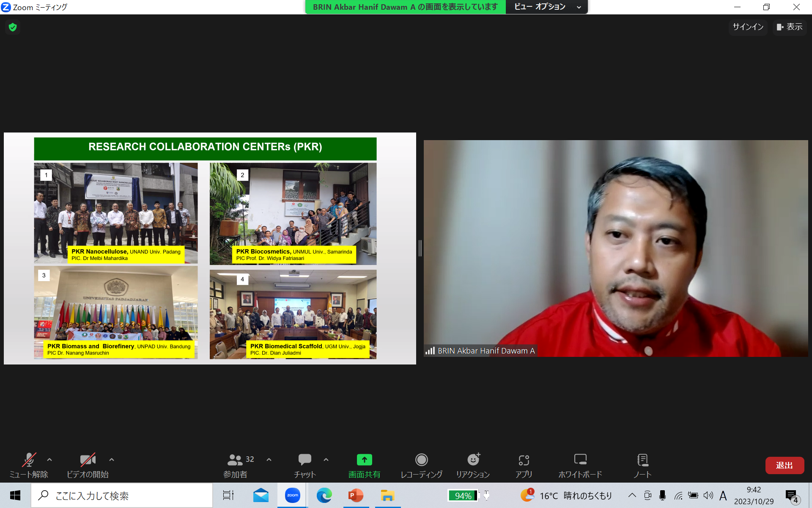
Task: Open PowerPoint from the taskbar
Action: (356, 495)
